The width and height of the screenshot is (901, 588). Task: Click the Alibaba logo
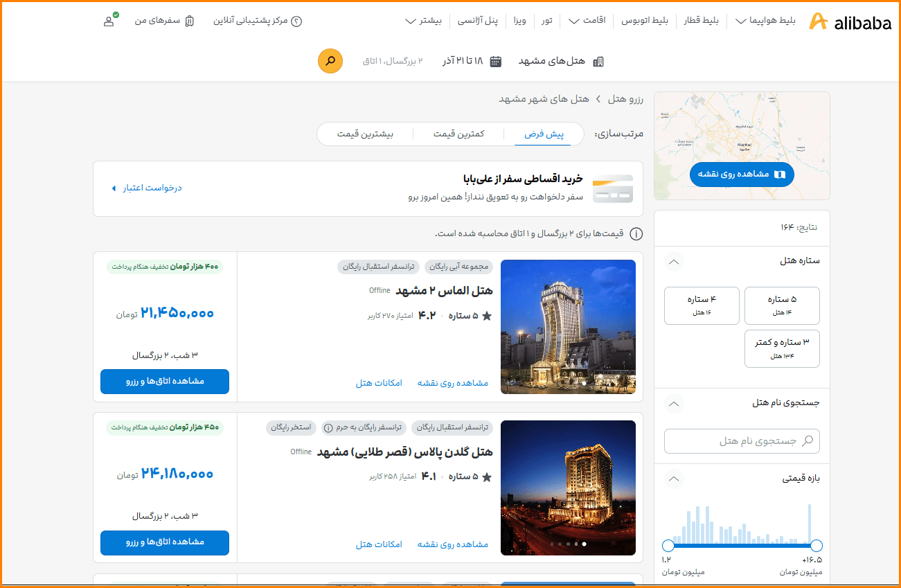(x=850, y=21)
